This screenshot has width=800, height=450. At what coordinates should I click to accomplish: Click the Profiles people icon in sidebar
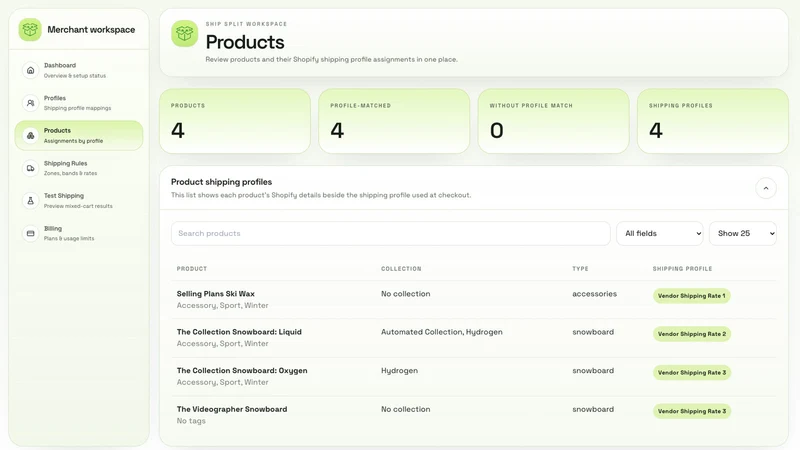coord(31,103)
